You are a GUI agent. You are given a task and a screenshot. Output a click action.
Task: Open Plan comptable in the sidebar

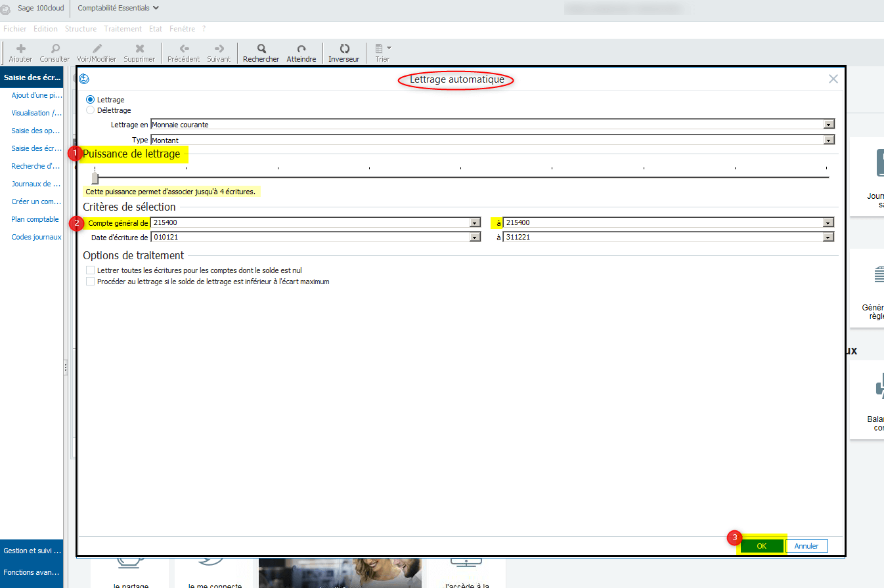35,219
